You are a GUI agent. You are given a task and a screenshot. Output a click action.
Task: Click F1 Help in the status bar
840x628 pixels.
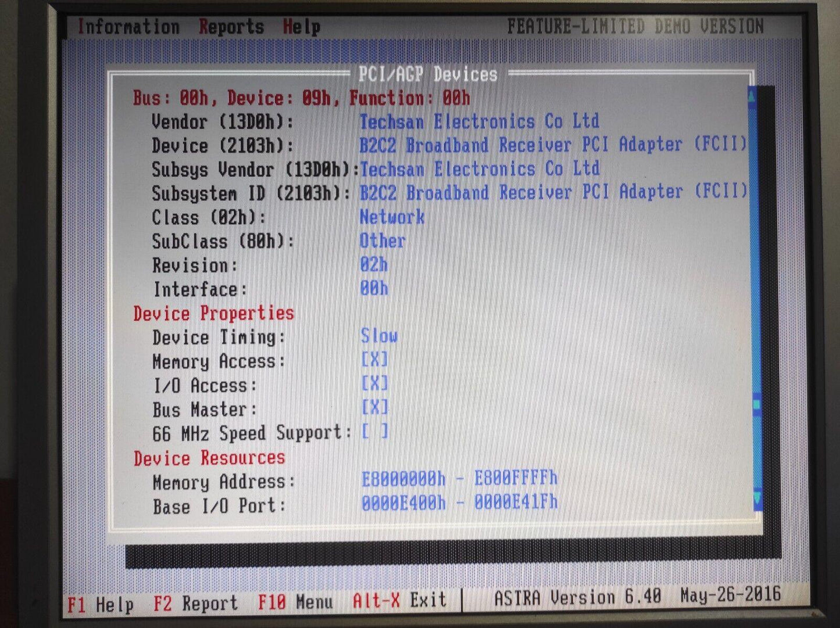click(x=100, y=604)
